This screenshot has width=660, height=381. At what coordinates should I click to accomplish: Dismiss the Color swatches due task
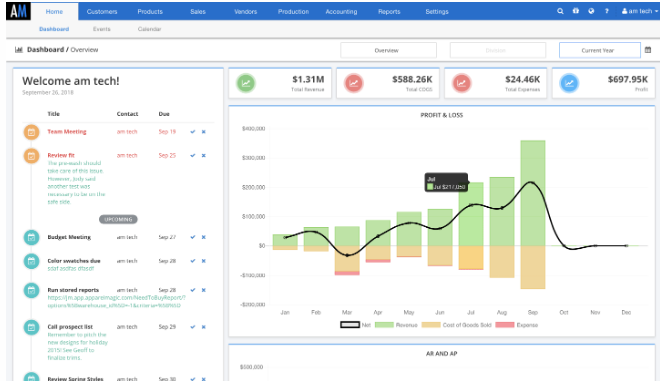[x=204, y=261]
